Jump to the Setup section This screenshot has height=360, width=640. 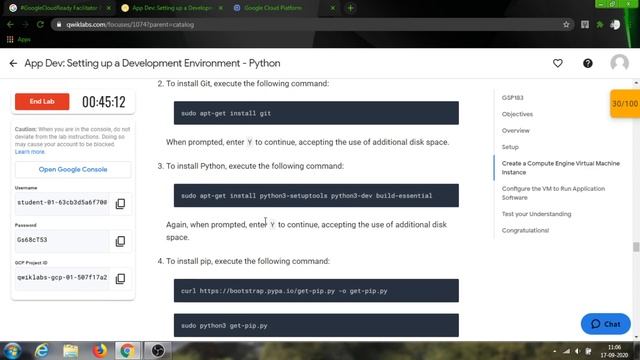click(x=510, y=147)
